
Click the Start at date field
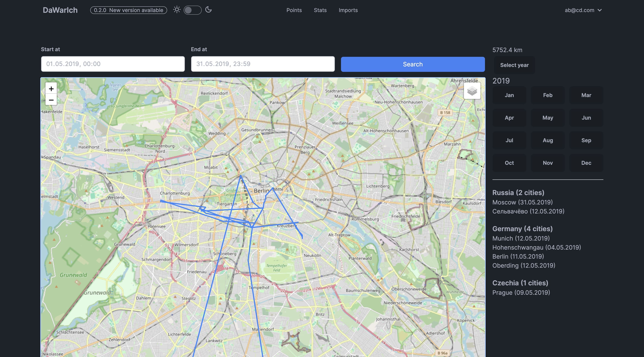(113, 64)
